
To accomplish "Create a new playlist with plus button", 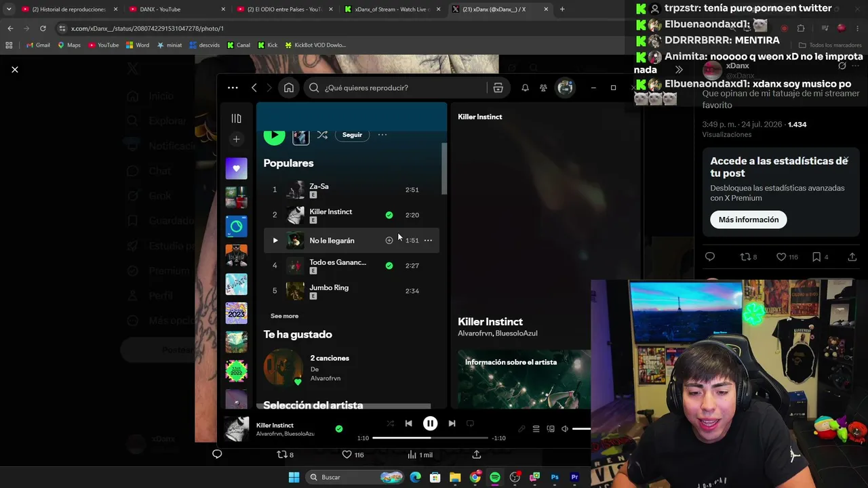I will click(x=236, y=139).
